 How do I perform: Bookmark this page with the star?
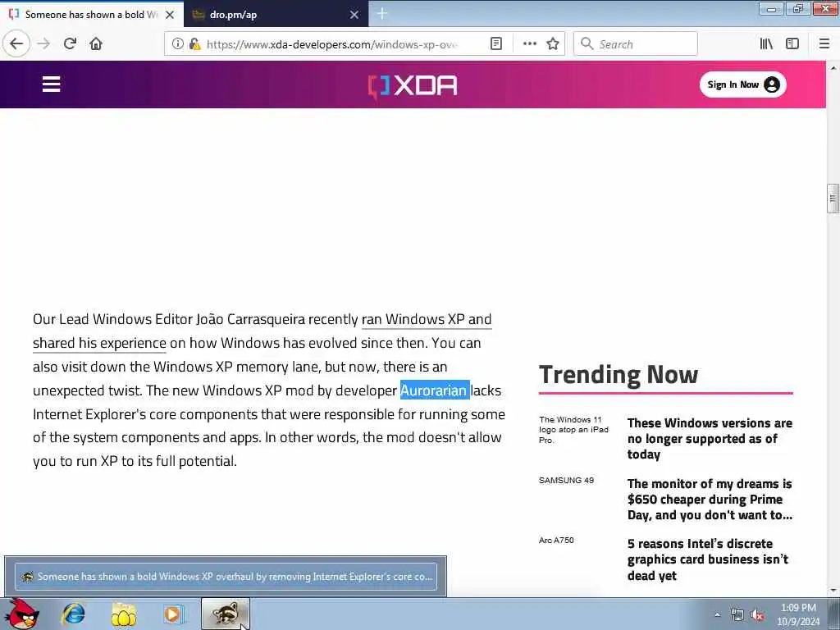click(x=553, y=44)
